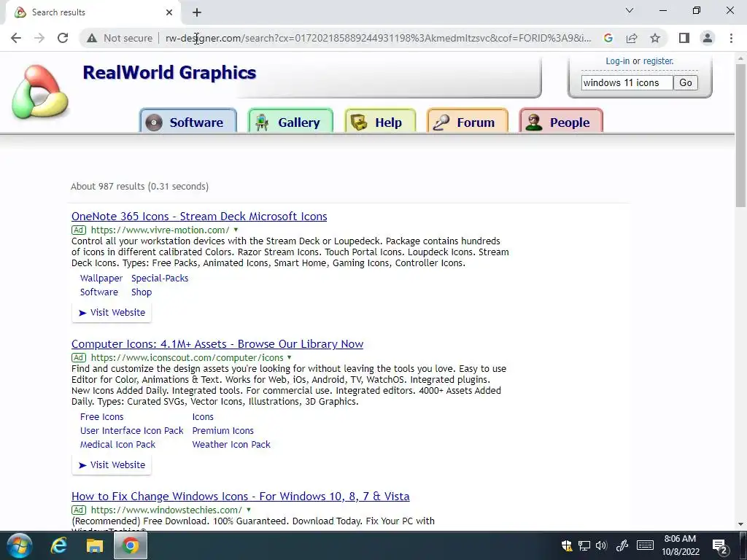Open the Shop sitelink

142,292
